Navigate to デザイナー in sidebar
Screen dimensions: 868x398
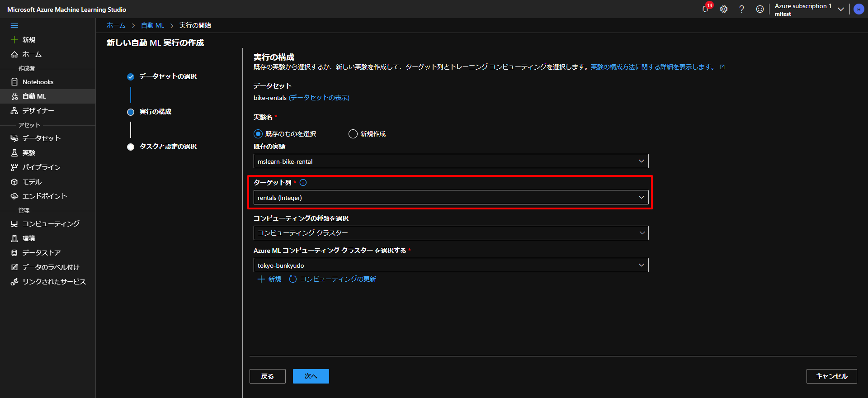(x=38, y=111)
